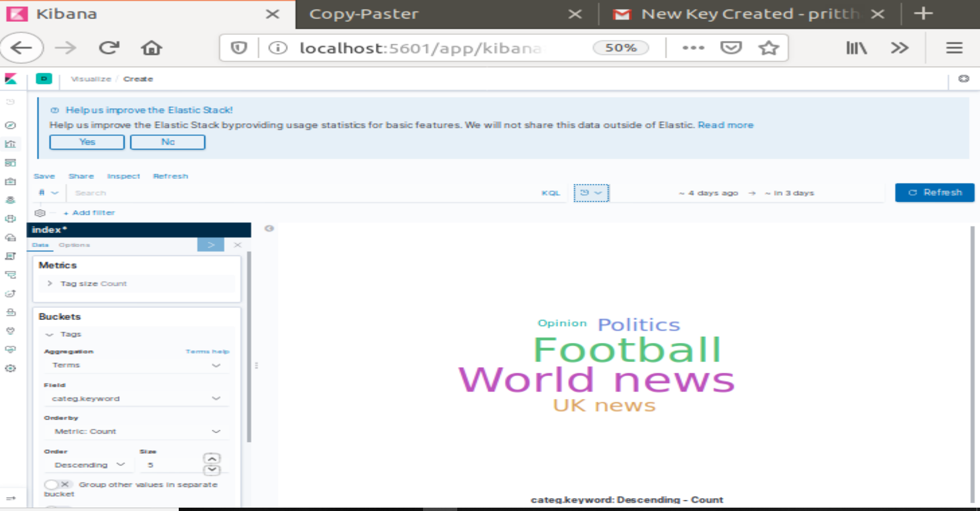
Task: Open the Maps sidebar icon
Action: [10, 200]
